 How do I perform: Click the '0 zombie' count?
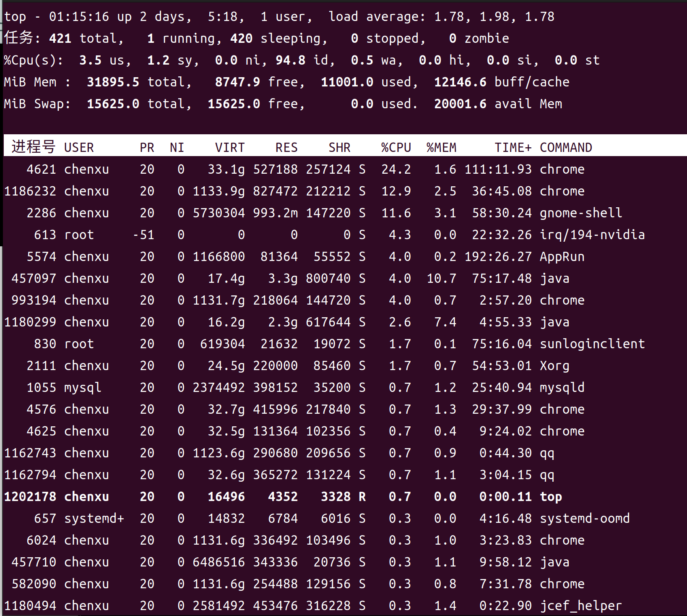click(479, 38)
